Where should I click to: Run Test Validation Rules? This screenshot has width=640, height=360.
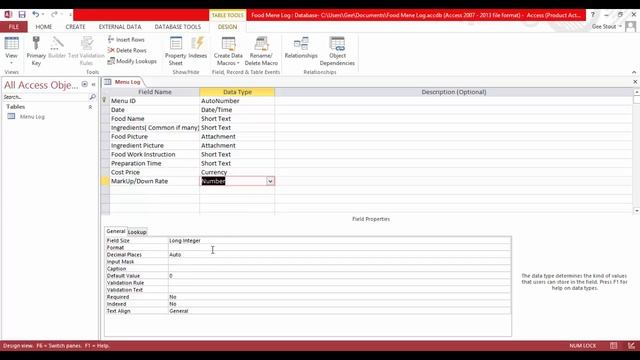click(86, 50)
